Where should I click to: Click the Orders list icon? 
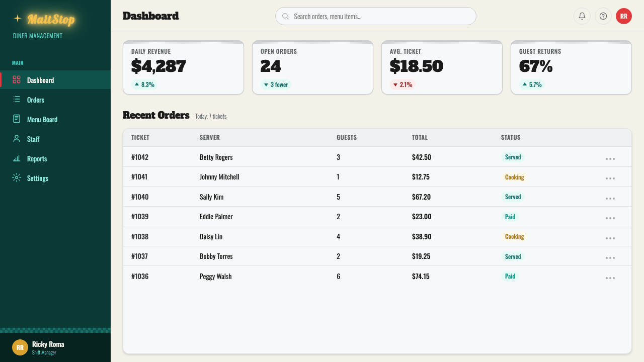point(17,100)
